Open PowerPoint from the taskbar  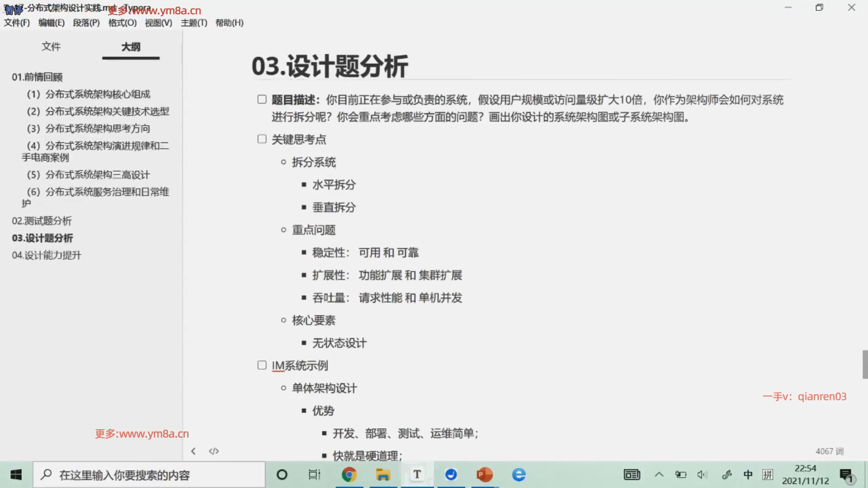point(484,474)
